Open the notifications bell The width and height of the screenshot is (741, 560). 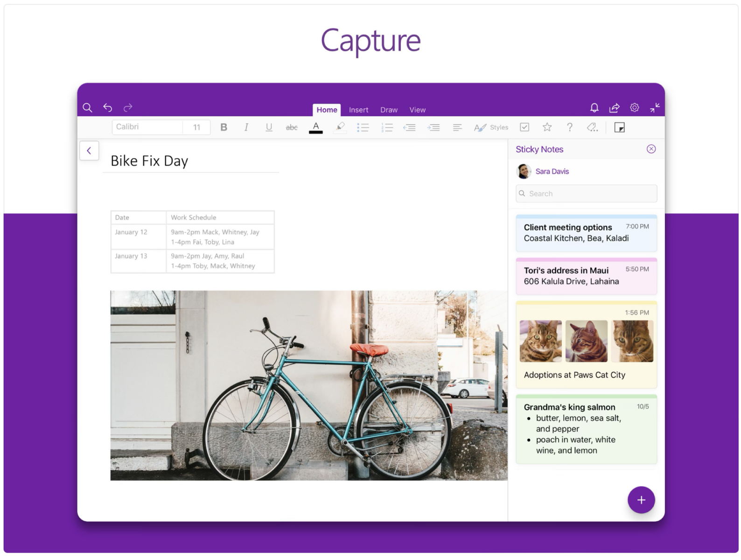tap(594, 108)
